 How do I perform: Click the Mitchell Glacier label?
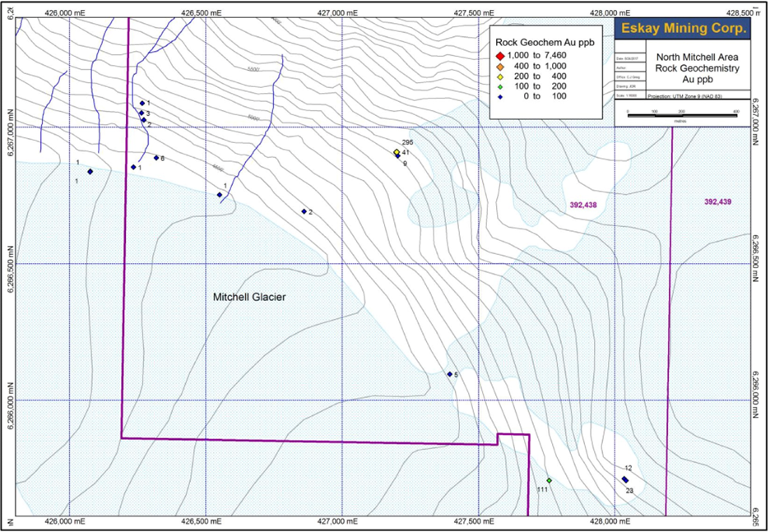[x=248, y=297]
